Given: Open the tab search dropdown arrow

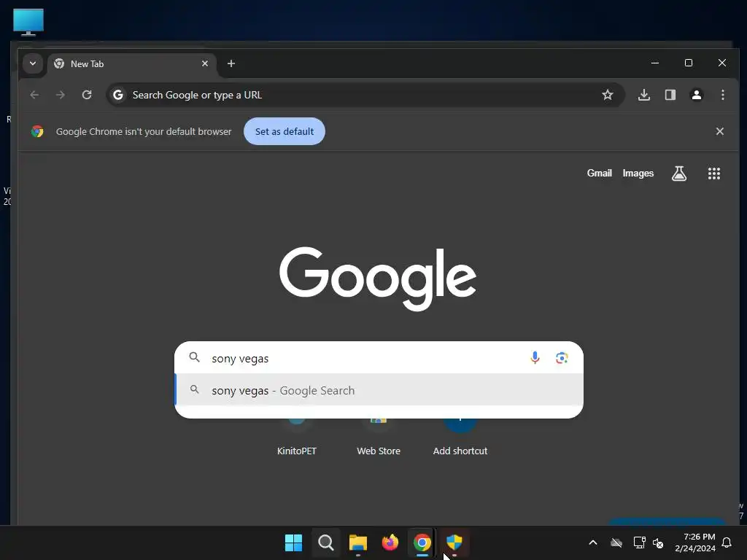Looking at the screenshot, I should click(33, 63).
